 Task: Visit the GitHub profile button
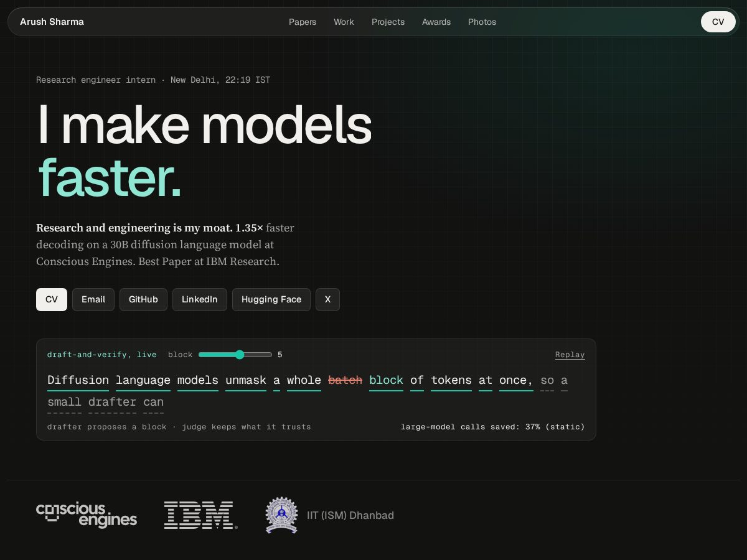pos(143,299)
